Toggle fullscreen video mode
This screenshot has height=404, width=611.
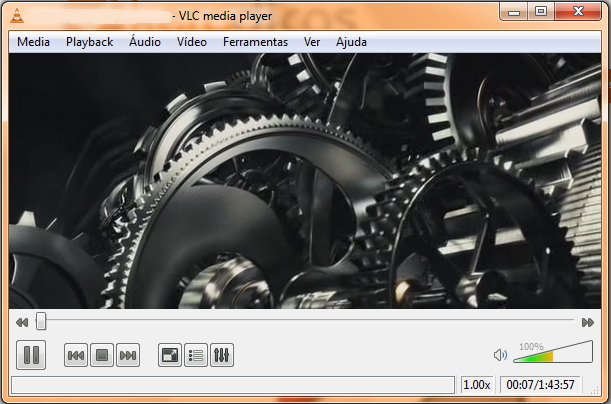pos(170,355)
